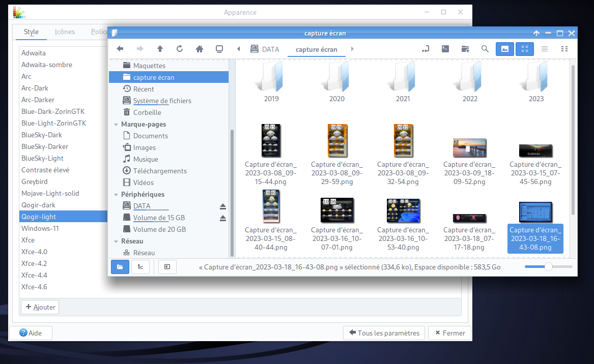Viewport: 594px width, 364px height.
Task: Show places in the sidebar
Action: tap(120, 267)
